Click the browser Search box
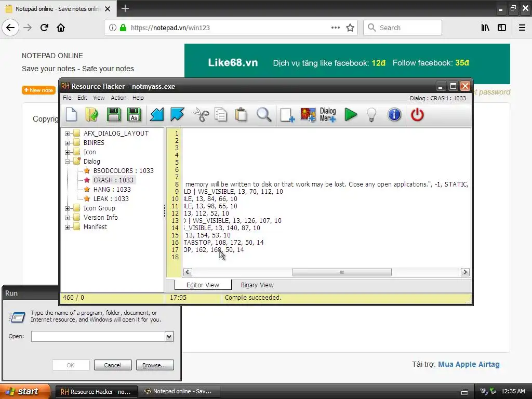 [x=403, y=28]
